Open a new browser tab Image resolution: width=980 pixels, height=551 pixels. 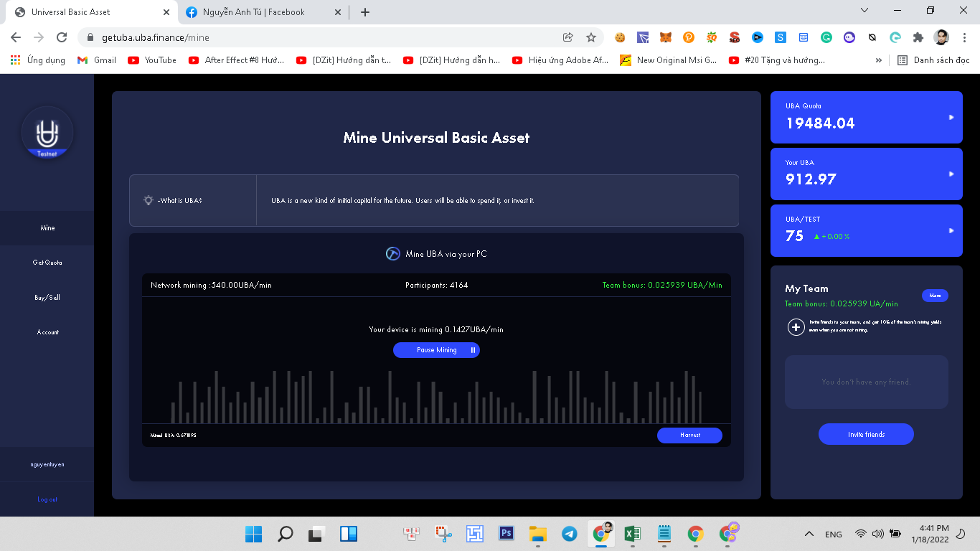(365, 12)
